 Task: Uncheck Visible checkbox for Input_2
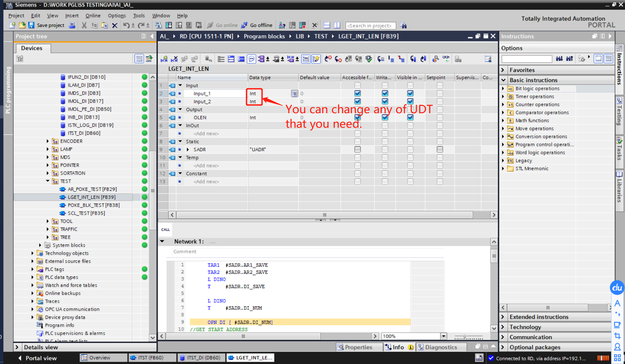[x=410, y=101]
